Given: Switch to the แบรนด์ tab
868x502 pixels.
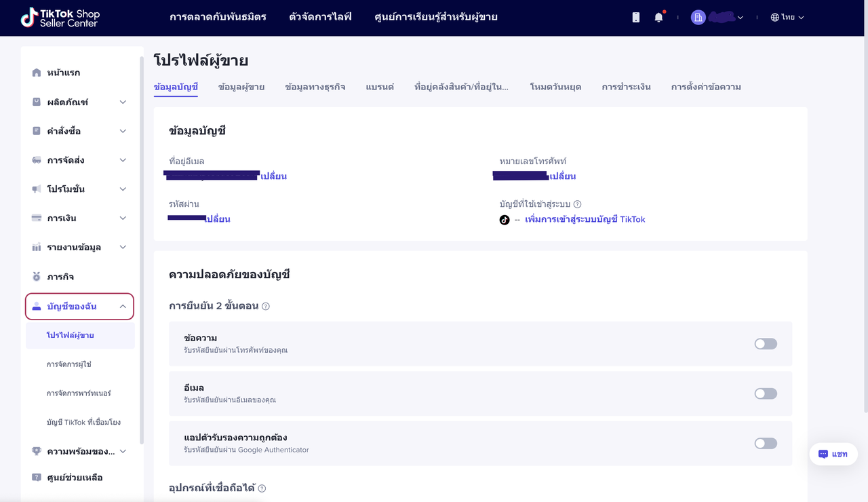Looking at the screenshot, I should point(380,87).
